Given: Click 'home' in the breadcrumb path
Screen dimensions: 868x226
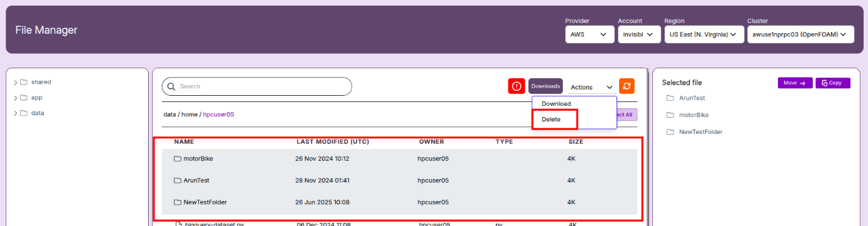Looking at the screenshot, I should (189, 115).
